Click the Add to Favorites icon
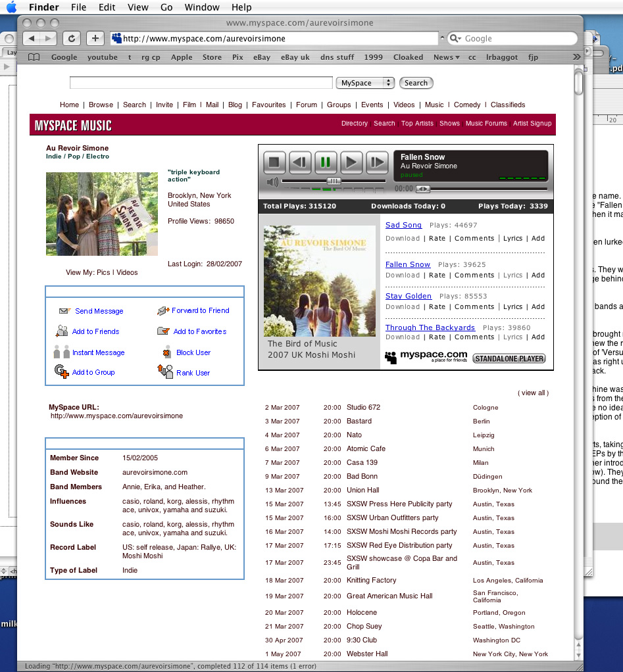Screen dimensions: 623x672 tap(163, 331)
